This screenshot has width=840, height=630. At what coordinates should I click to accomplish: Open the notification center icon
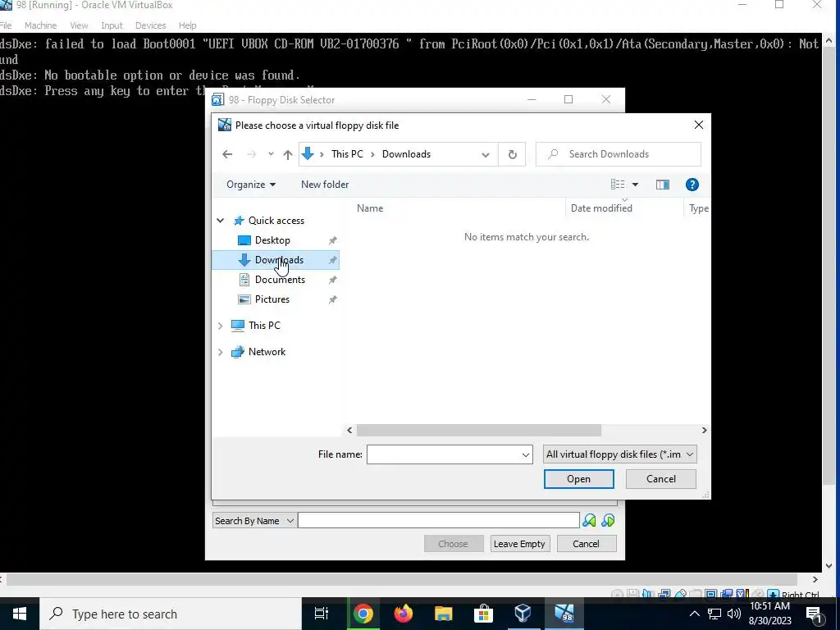click(814, 614)
